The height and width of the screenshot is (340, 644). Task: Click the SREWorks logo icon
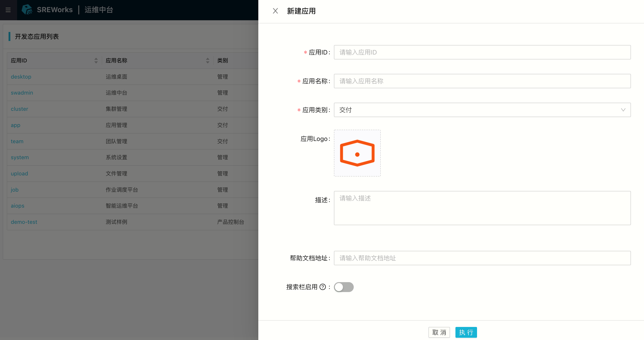click(x=27, y=10)
